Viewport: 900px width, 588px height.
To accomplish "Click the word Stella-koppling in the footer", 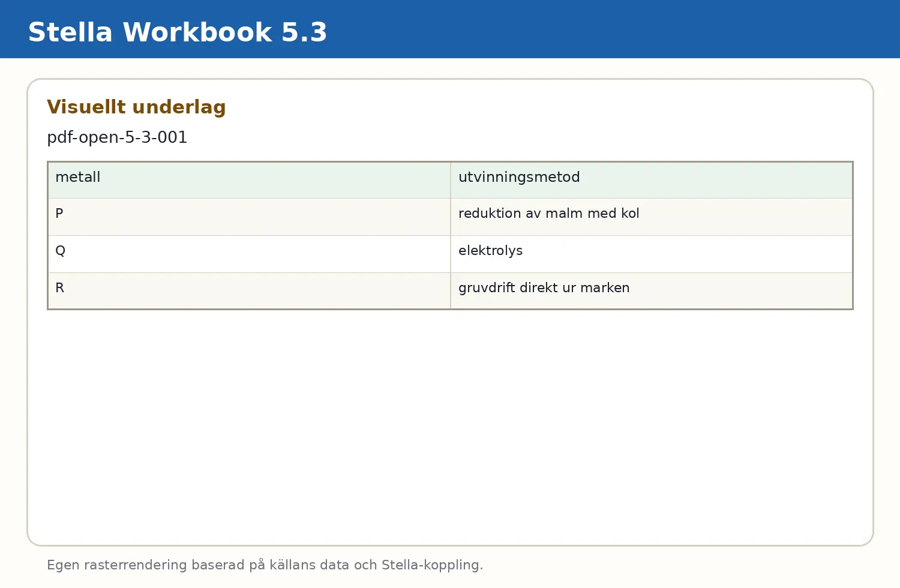I will click(432, 565).
